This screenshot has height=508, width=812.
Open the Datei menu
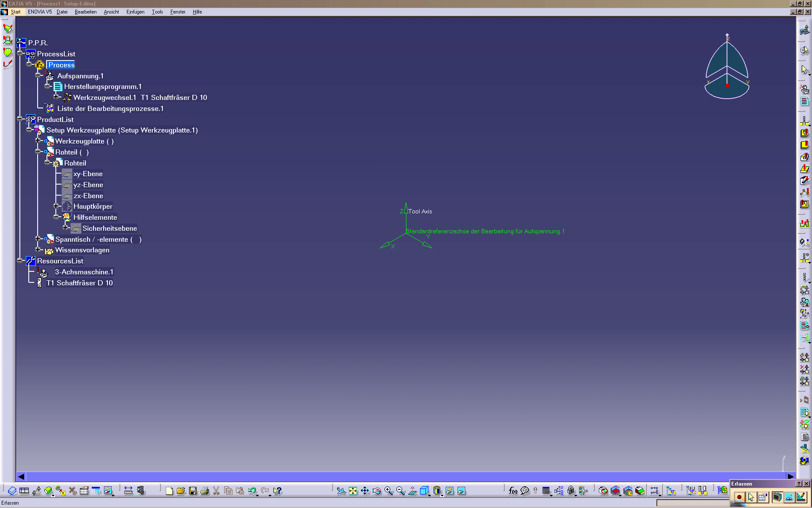[x=62, y=12]
